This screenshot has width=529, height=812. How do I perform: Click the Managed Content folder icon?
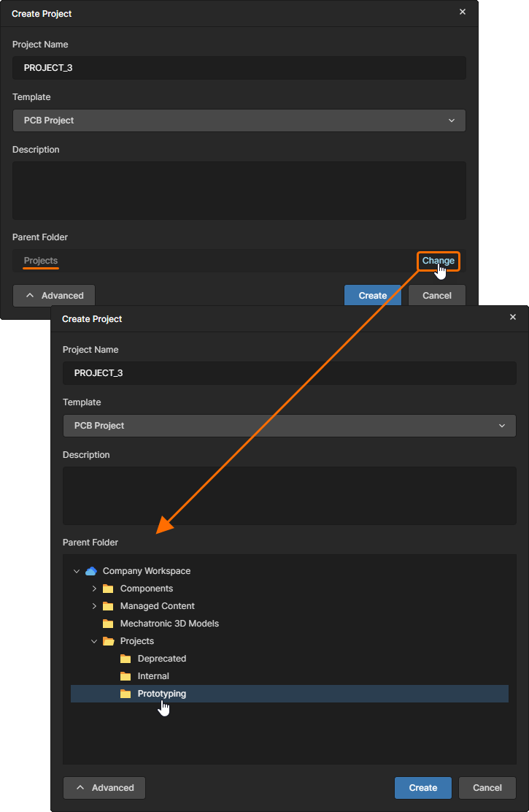(x=108, y=606)
